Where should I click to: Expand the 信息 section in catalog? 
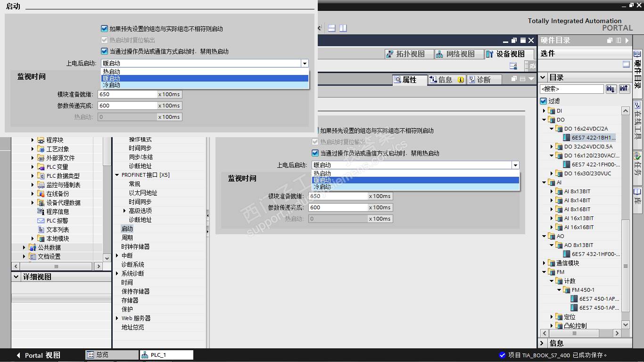pos(543,343)
